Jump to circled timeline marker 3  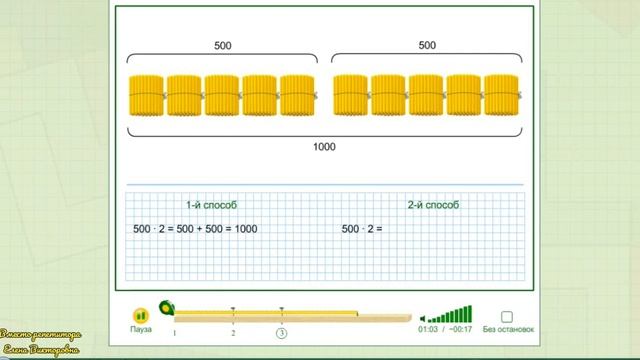click(x=281, y=333)
